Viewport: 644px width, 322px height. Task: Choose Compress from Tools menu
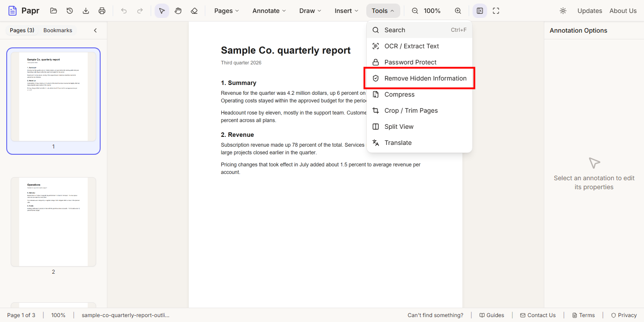click(x=419, y=94)
